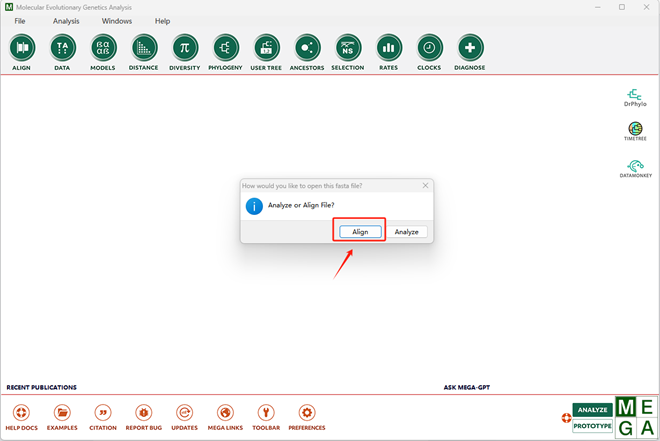Image resolution: width=660 pixels, height=441 pixels.
Task: Click ASK MEGA-GPT label
Action: (467, 387)
